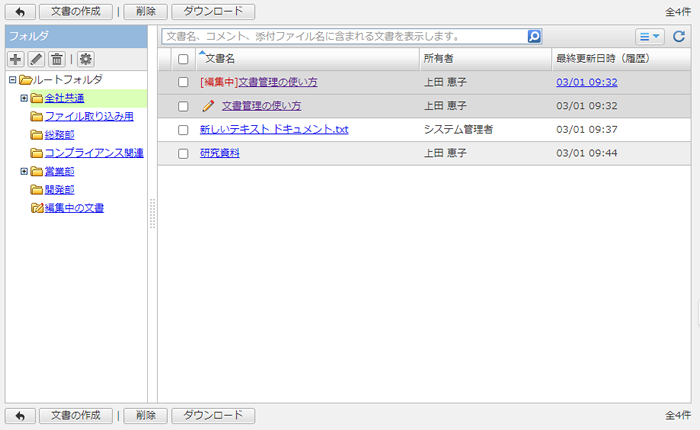Click the bottom 削除 button
This screenshot has width=700, height=430.
click(146, 416)
